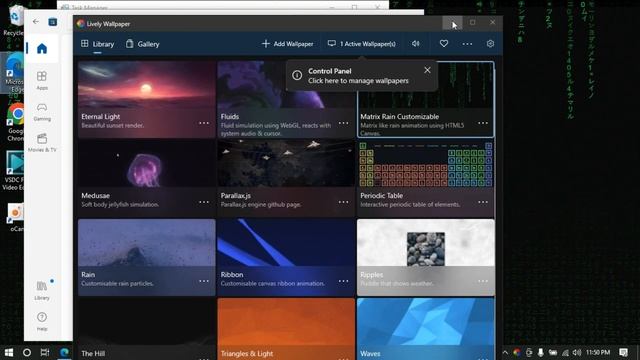640x360 pixels.
Task: Open the Google Chrome desktop shortcut
Action: click(16, 122)
